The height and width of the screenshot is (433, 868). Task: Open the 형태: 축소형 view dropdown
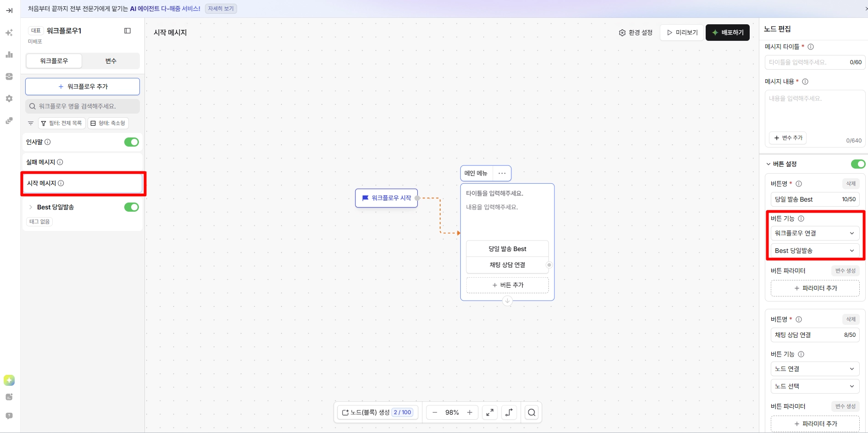(x=108, y=123)
